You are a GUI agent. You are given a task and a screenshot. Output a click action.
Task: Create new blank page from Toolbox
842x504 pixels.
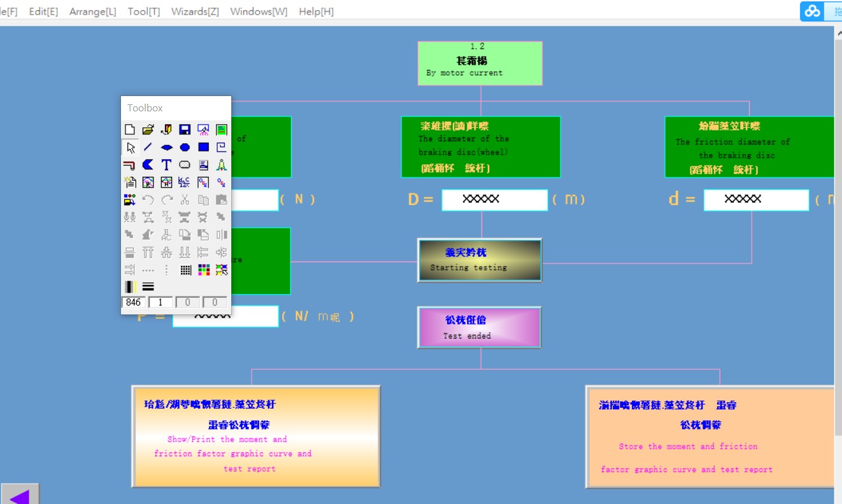tap(130, 130)
